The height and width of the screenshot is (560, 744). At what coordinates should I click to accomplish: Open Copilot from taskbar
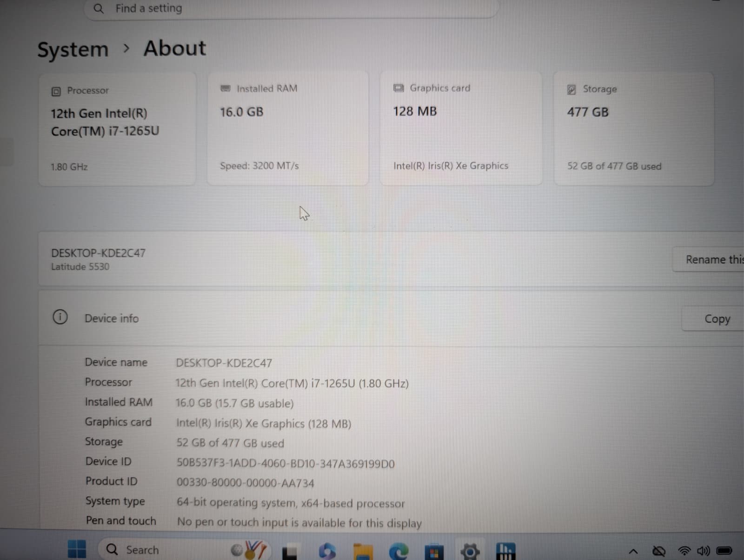click(327, 551)
